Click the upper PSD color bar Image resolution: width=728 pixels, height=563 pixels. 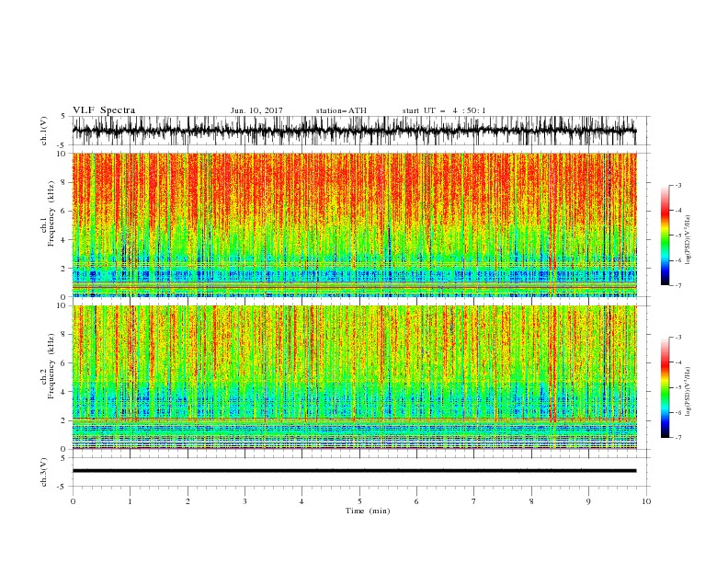coord(665,236)
